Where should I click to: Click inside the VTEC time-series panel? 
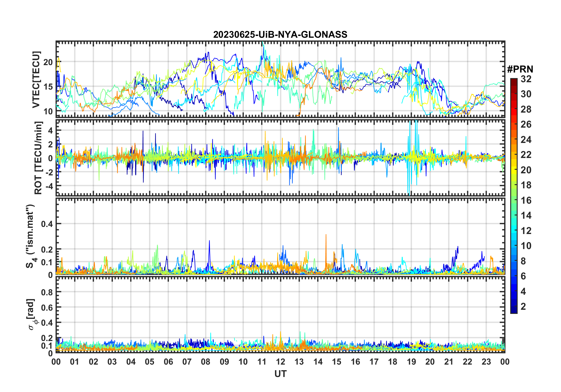[280, 79]
